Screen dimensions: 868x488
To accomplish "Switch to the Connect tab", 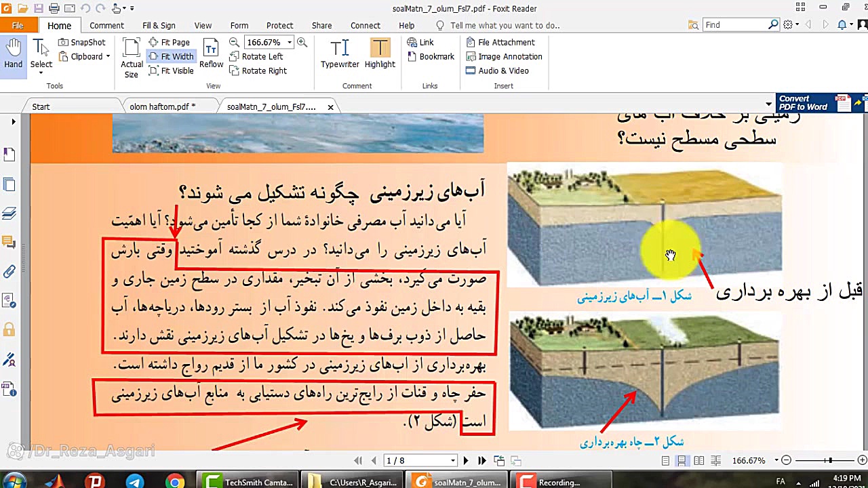I will [x=365, y=25].
